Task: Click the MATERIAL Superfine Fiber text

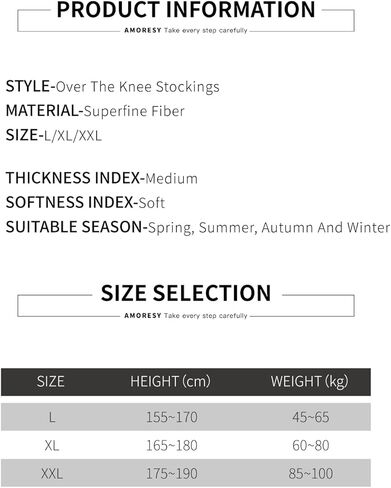Action: pyautogui.click(x=95, y=111)
